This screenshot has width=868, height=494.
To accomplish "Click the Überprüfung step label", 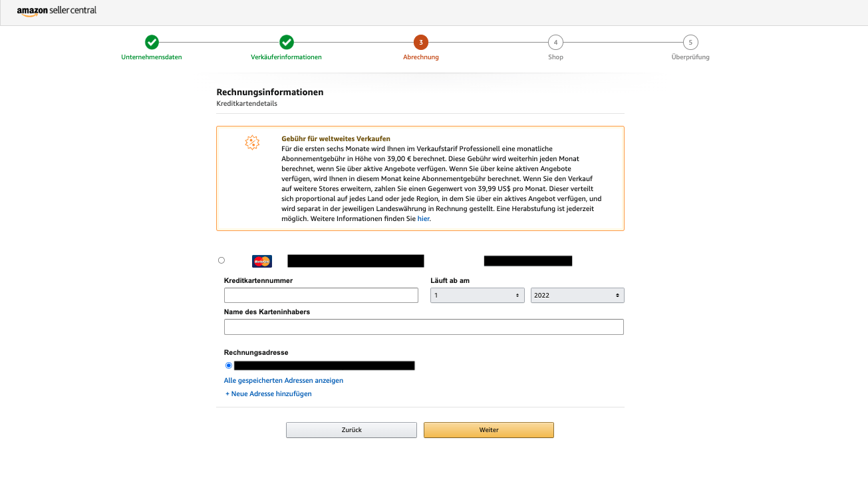I will (x=690, y=57).
